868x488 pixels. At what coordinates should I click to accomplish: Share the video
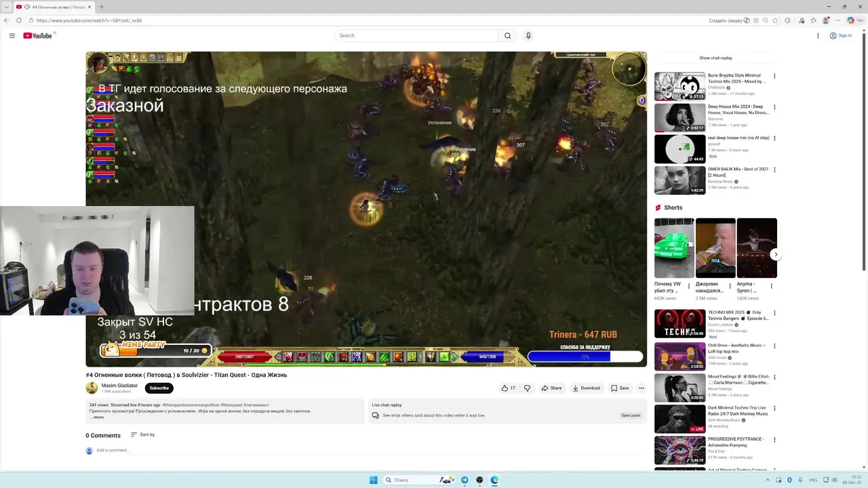pos(551,388)
